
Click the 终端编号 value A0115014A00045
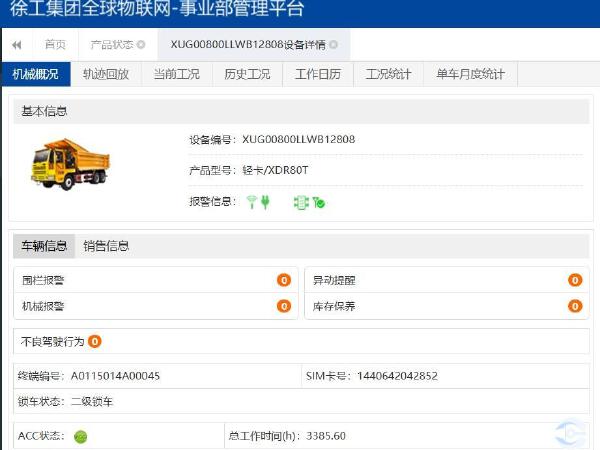point(115,376)
